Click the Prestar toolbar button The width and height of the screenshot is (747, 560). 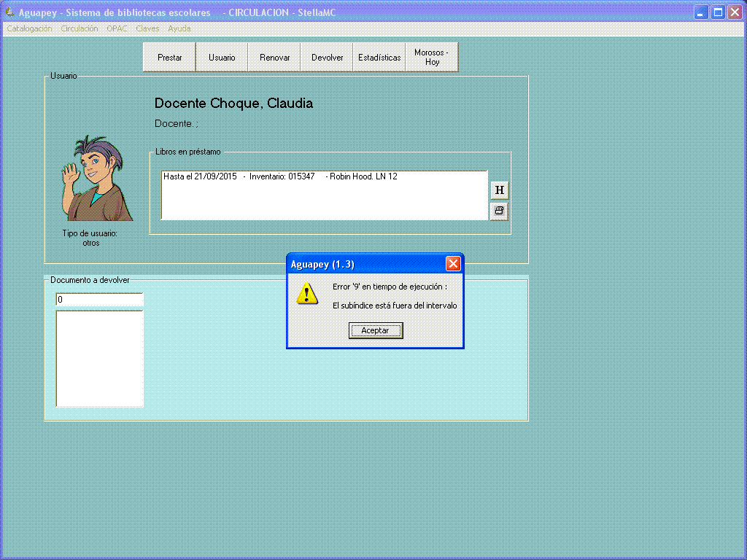(169, 58)
